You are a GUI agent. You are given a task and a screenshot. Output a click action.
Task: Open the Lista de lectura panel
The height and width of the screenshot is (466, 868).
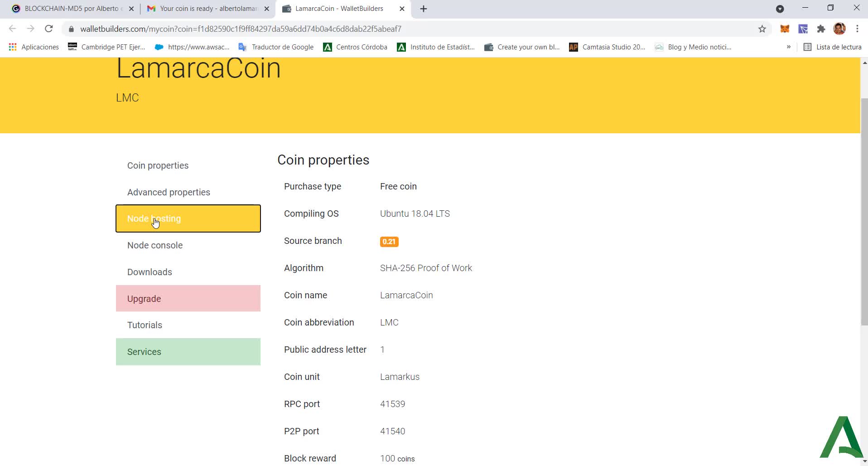pyautogui.click(x=833, y=47)
